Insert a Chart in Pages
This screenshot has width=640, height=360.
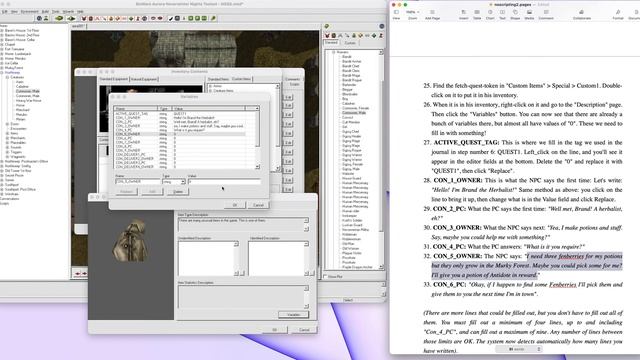pyautogui.click(x=490, y=14)
